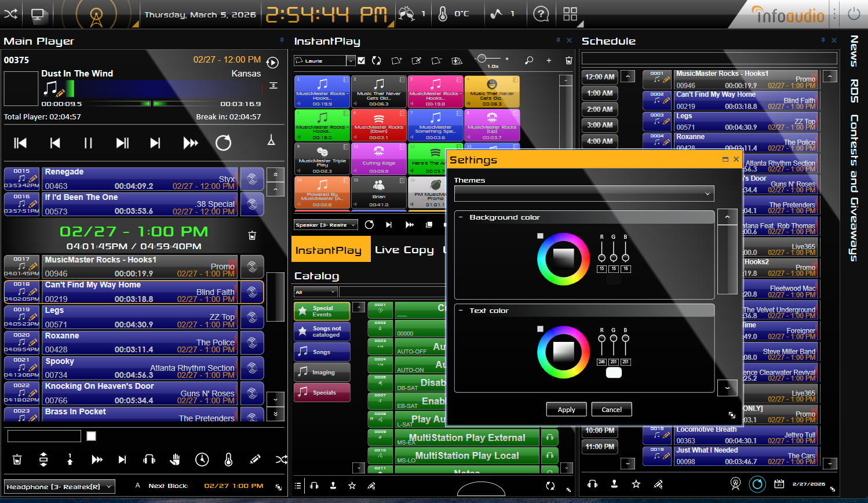Click the Apply button in Settings
The image size is (868, 503).
(566, 409)
